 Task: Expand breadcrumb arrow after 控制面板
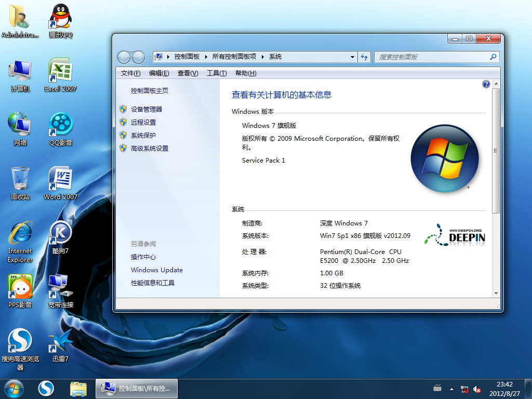(x=206, y=57)
